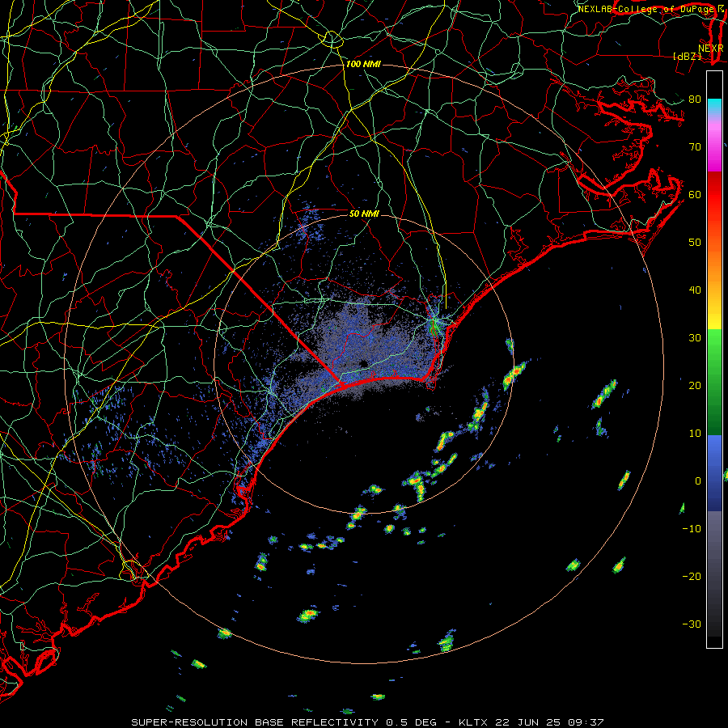Click the green band of the reflectivity scale

pyautogui.click(x=714, y=382)
